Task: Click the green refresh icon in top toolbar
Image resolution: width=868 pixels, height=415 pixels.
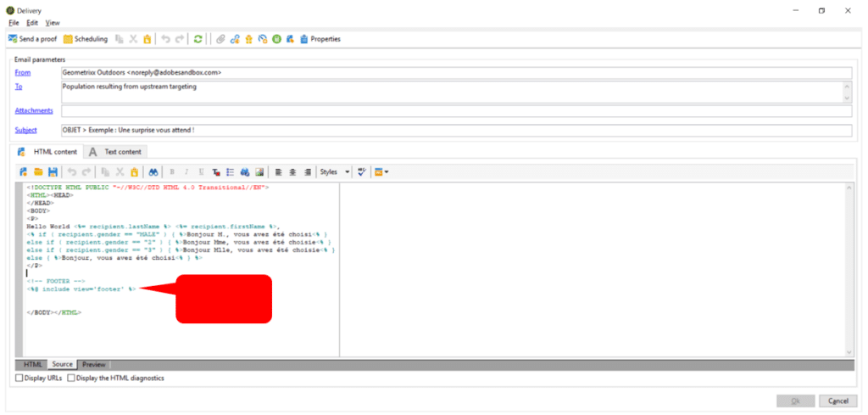Action: (198, 39)
